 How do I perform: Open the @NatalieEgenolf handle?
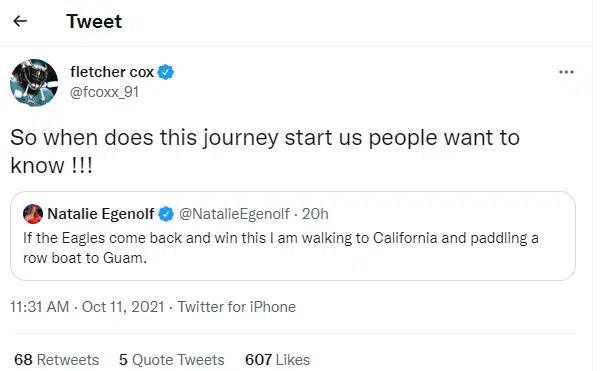[x=234, y=214]
